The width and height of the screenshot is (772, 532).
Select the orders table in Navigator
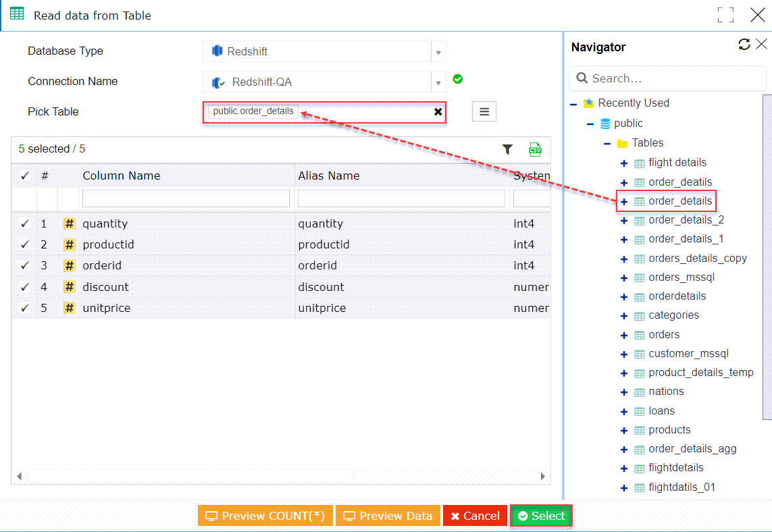664,335
